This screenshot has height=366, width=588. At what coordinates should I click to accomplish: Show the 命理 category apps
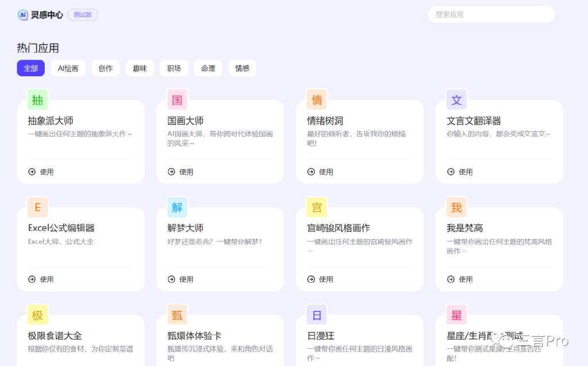click(x=208, y=68)
